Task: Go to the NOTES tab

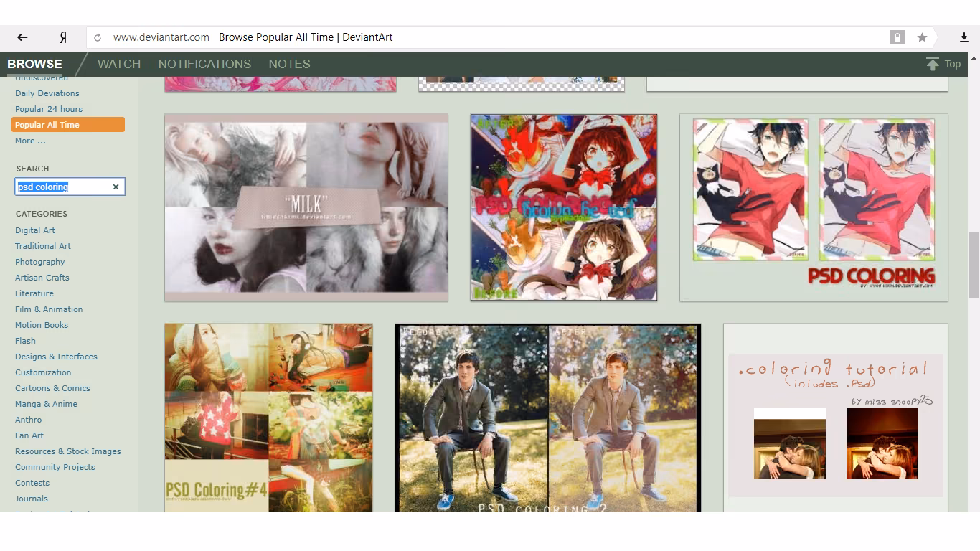Action: click(289, 64)
